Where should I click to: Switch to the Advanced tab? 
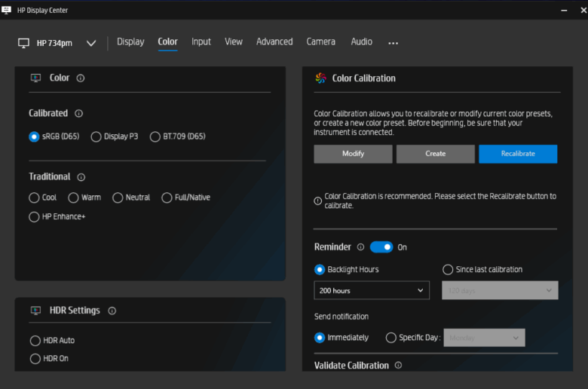tap(274, 41)
